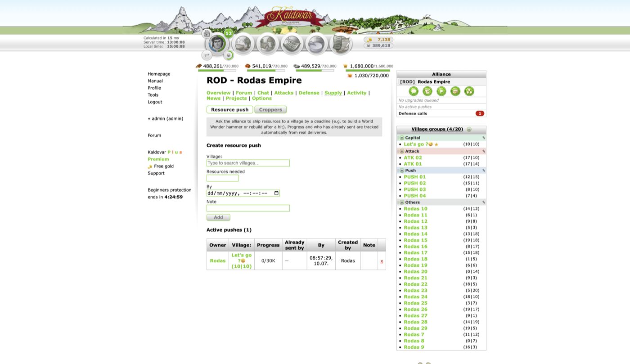Screen dimensions: 630x364
Task: Open the map icon in top navigation
Action: [292, 44]
